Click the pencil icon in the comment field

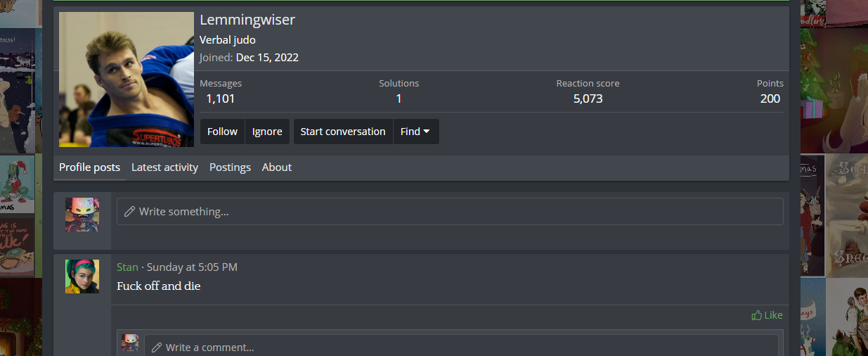click(x=157, y=348)
